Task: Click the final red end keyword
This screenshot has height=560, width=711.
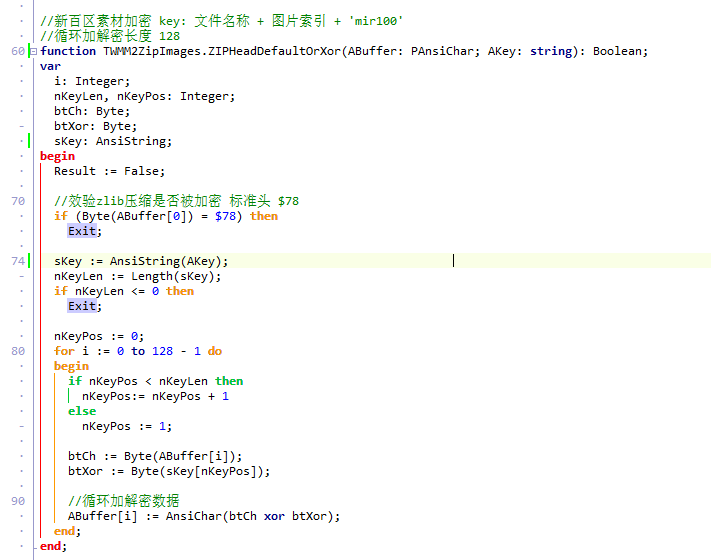Action: (50, 546)
